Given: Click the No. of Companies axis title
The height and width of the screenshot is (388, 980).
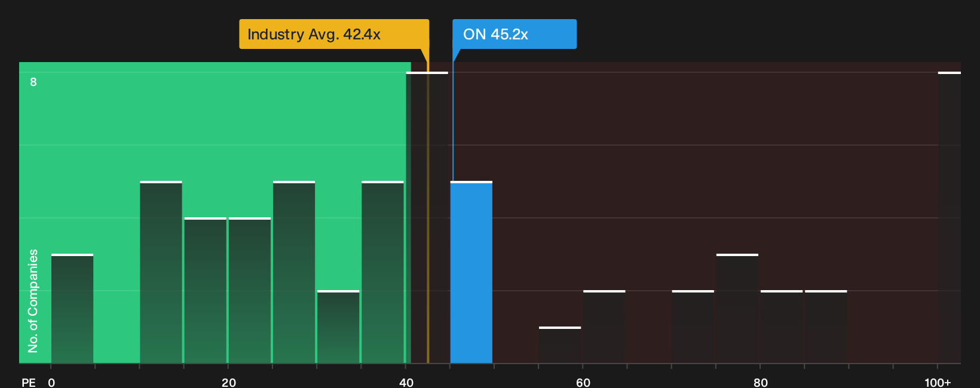Looking at the screenshot, I should [33, 301].
